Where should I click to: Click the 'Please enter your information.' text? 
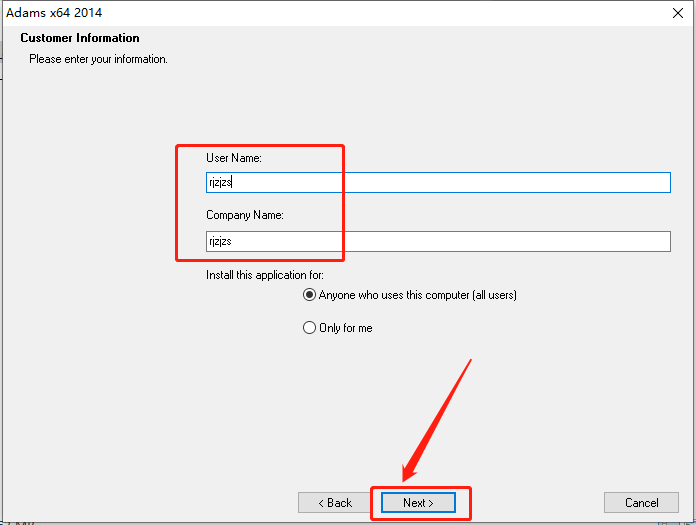[x=99, y=59]
